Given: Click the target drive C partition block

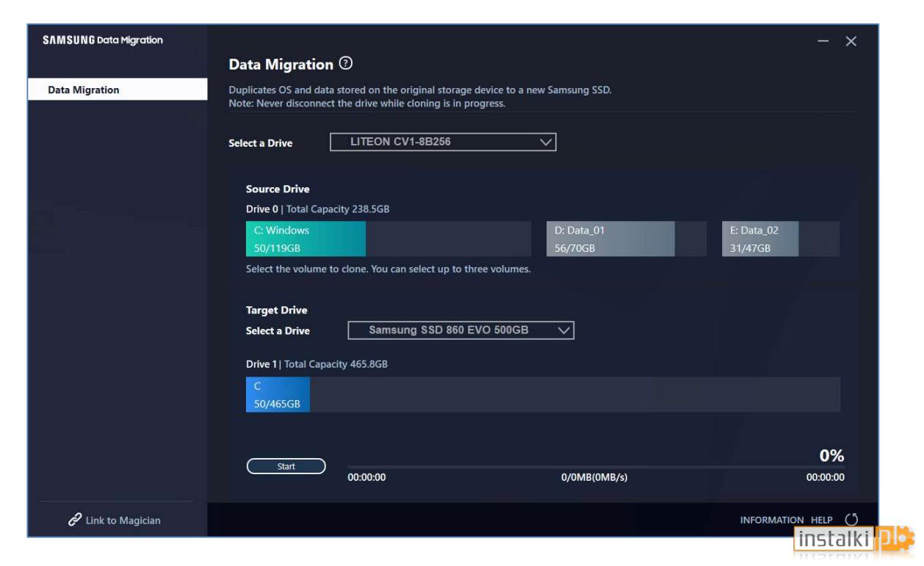Looking at the screenshot, I should pos(278,395).
